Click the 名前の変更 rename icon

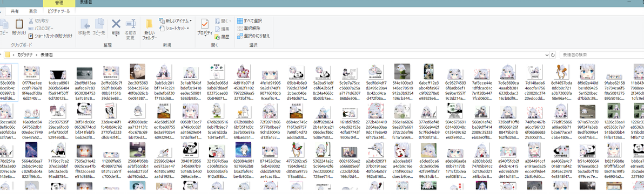[x=131, y=24]
